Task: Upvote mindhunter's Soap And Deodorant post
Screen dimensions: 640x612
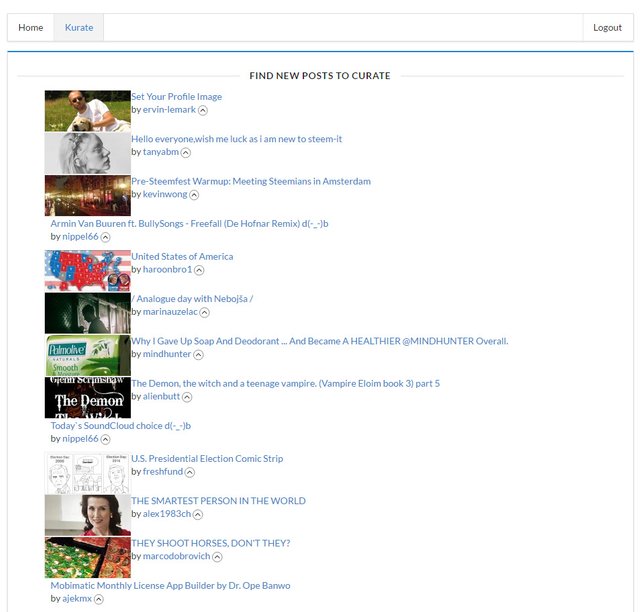Action: [198, 354]
